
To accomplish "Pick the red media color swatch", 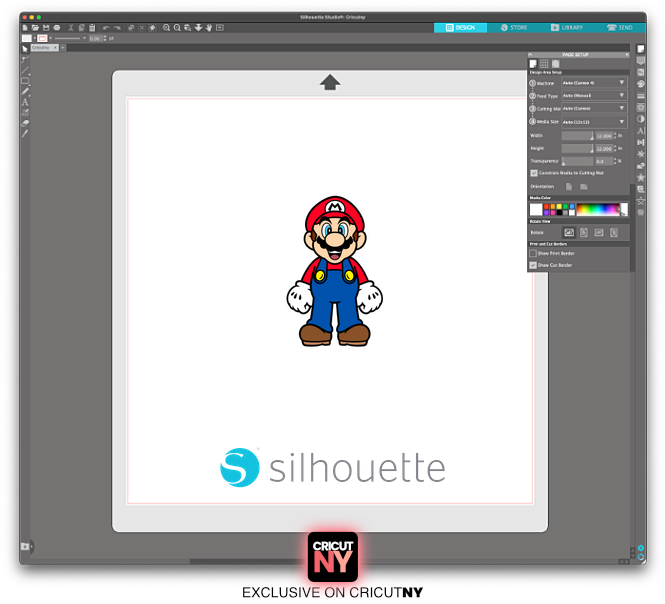I will (x=546, y=206).
